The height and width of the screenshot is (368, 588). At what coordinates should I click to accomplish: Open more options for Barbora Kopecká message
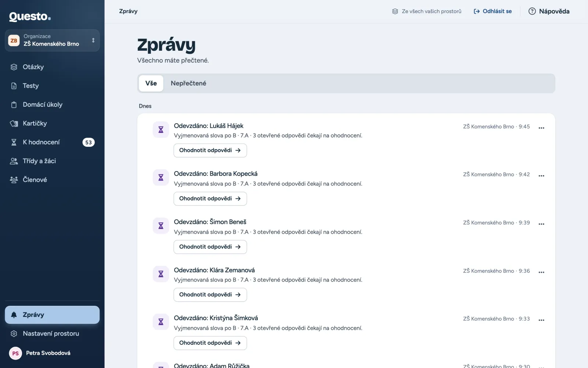(x=541, y=176)
